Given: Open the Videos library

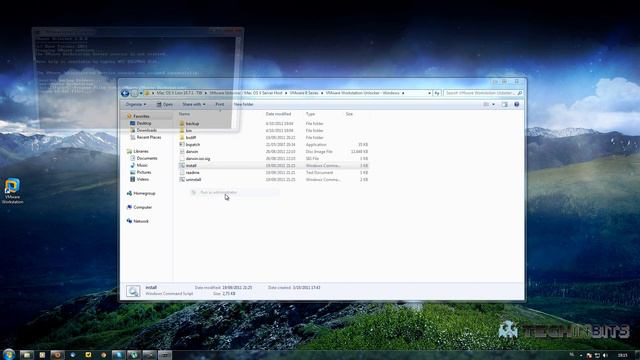Looking at the screenshot, I should coord(142,179).
